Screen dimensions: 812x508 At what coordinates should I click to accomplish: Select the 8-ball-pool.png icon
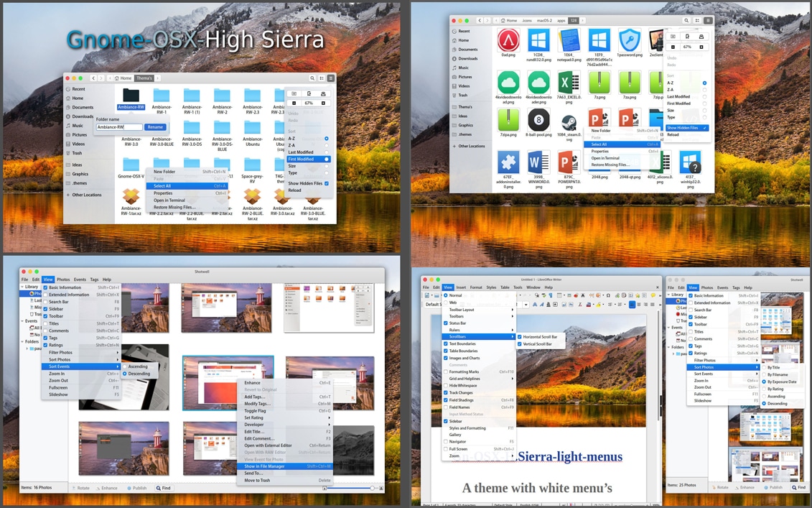click(538, 120)
